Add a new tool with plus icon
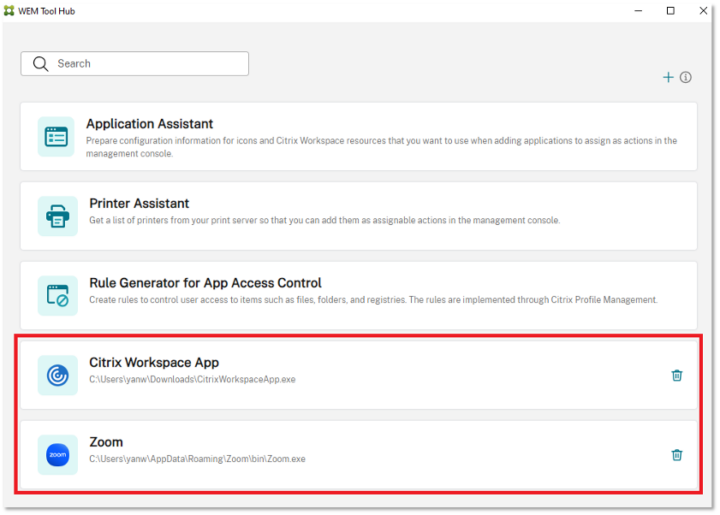Screen dimensions: 720x515 (x=668, y=78)
